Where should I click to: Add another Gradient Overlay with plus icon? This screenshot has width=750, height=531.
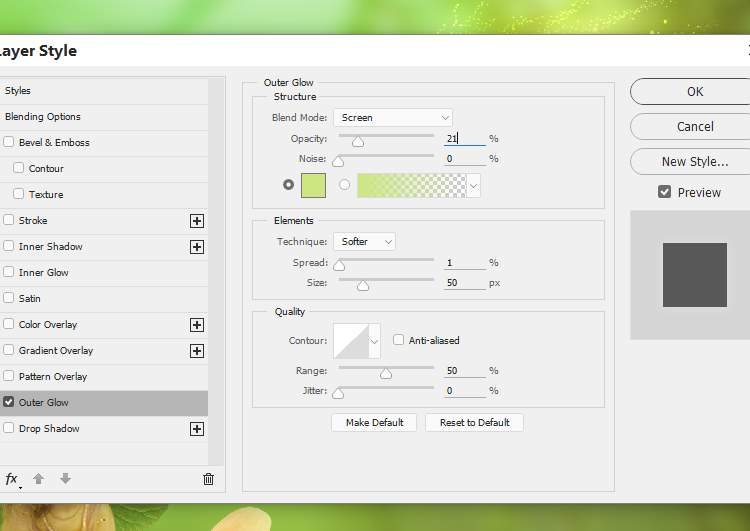click(197, 351)
